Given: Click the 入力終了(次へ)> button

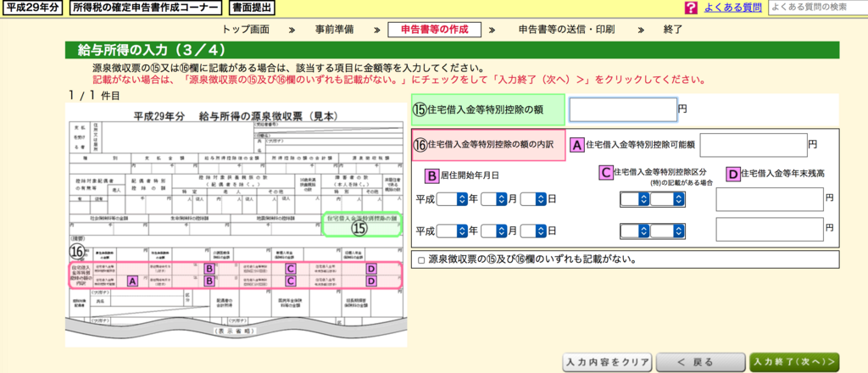Looking at the screenshot, I should (794, 363).
